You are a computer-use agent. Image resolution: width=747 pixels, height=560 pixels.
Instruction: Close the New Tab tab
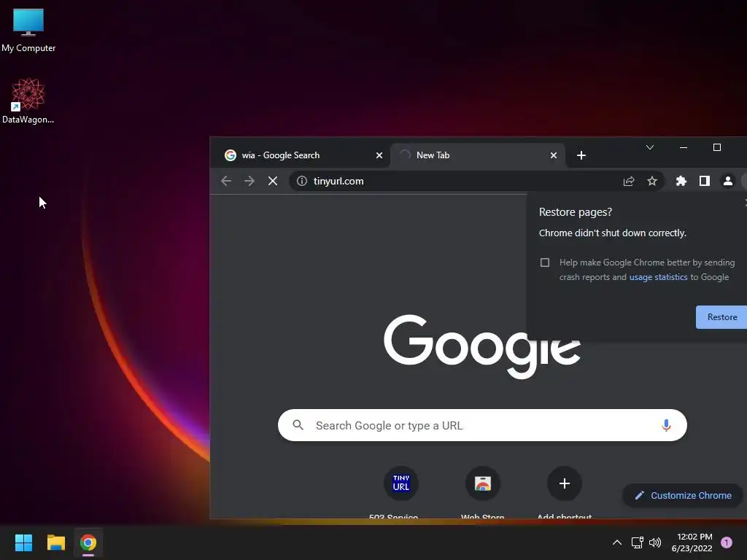(x=554, y=155)
